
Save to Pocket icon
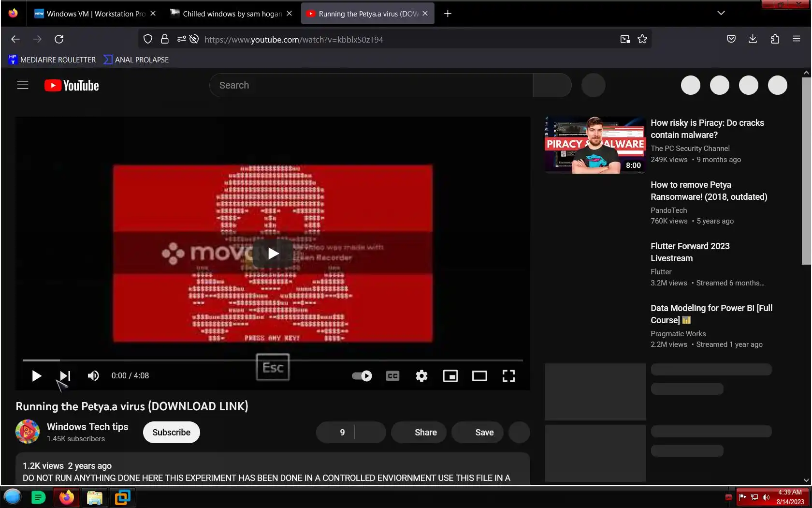[731, 39]
